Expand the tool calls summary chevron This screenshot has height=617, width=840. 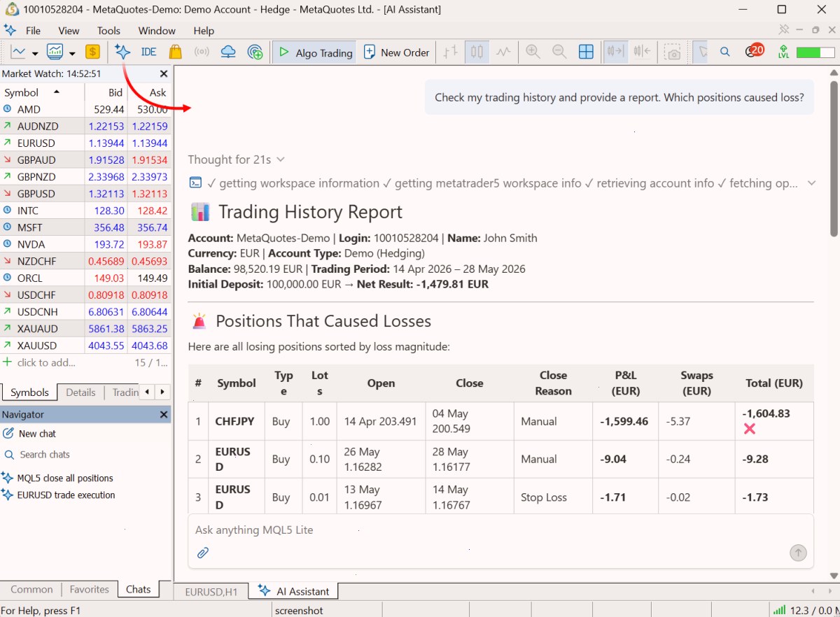812,183
